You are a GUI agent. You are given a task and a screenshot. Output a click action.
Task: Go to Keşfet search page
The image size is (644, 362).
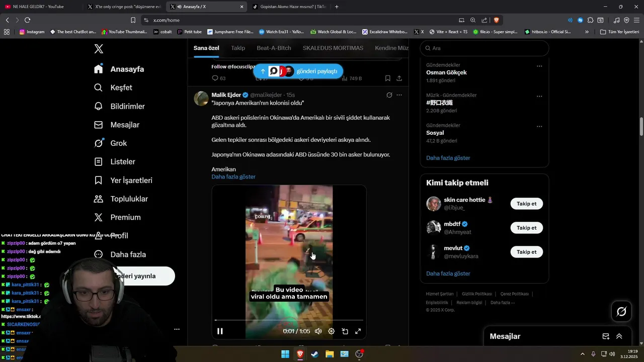(113, 87)
